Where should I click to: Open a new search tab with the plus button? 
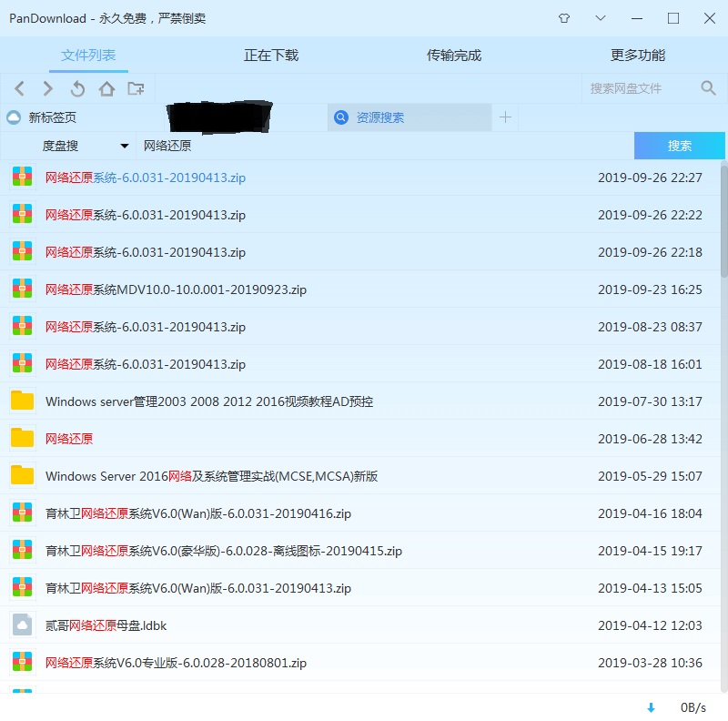click(506, 117)
